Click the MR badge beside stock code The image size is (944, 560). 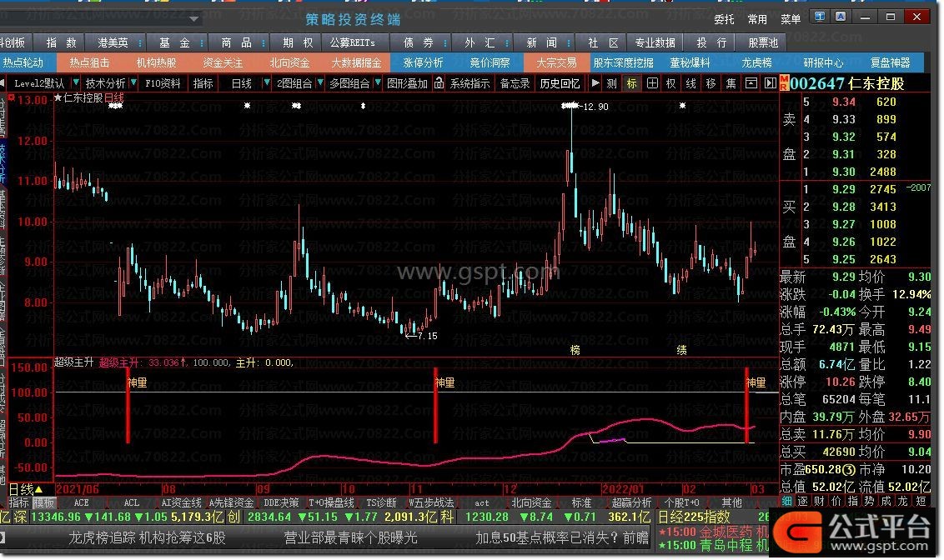tap(785, 83)
